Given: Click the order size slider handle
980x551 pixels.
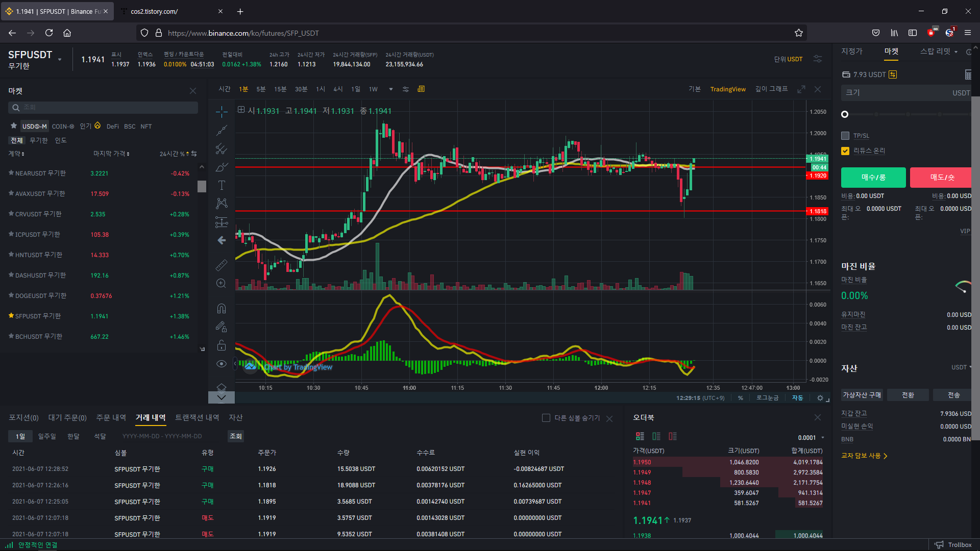Looking at the screenshot, I should (x=845, y=114).
